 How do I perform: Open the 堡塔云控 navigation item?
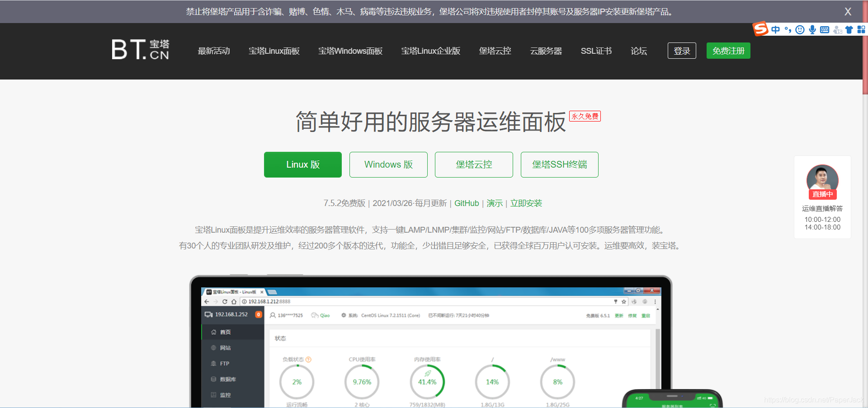495,51
